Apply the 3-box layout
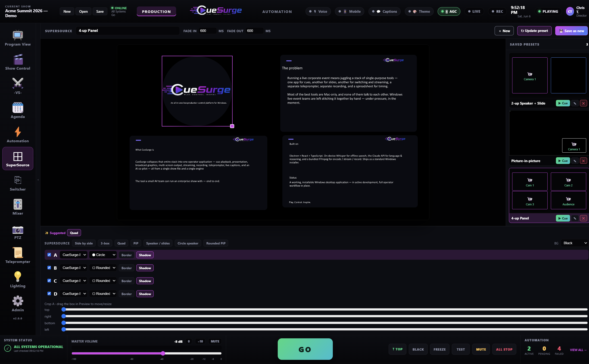This screenshot has width=589, height=364. pos(105,243)
